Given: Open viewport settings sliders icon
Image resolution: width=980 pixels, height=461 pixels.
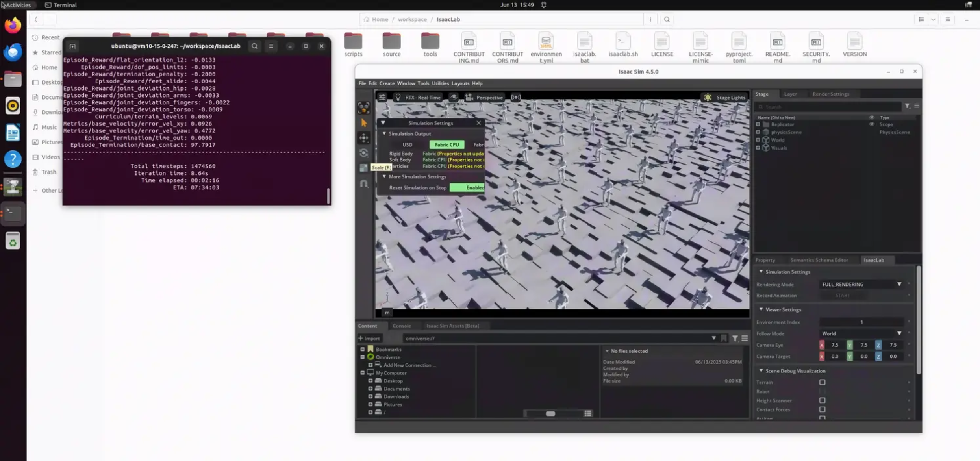Looking at the screenshot, I should [x=382, y=97].
